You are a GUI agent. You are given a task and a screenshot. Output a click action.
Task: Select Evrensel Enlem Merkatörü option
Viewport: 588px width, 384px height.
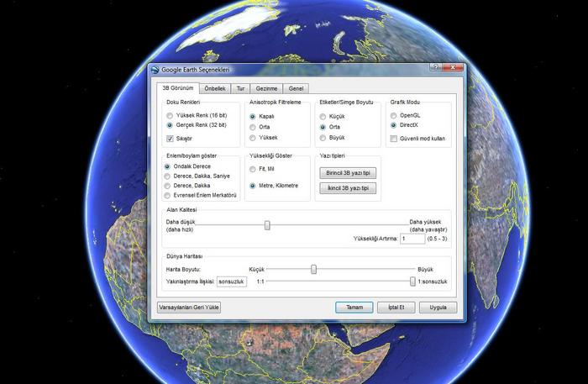pos(168,195)
